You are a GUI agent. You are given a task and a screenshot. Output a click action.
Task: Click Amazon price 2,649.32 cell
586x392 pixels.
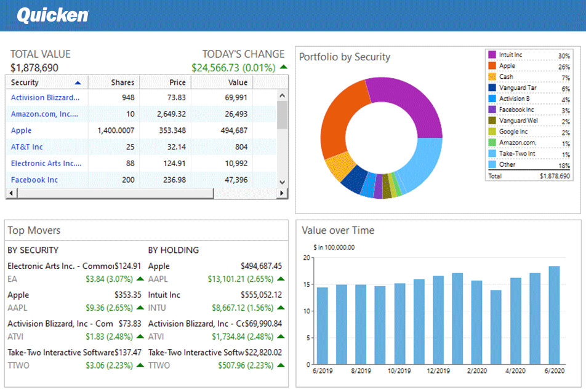pyautogui.click(x=171, y=114)
